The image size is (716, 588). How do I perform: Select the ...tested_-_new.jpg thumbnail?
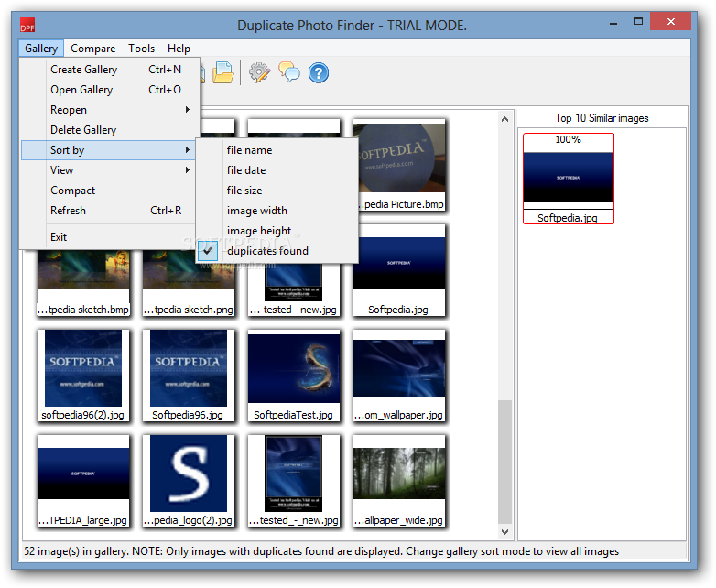(294, 481)
